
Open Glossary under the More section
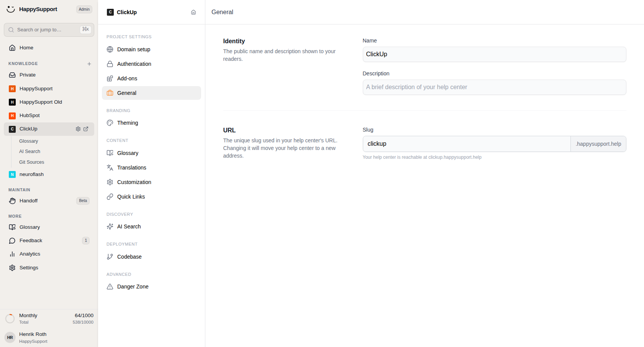tap(49, 227)
